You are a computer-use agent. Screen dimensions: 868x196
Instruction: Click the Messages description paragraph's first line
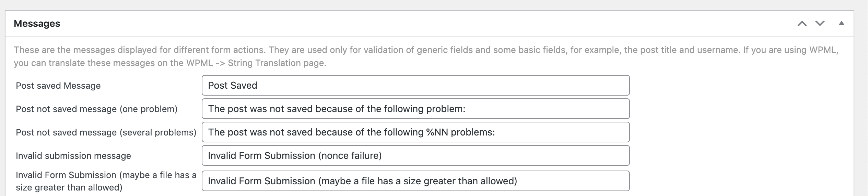pos(426,50)
